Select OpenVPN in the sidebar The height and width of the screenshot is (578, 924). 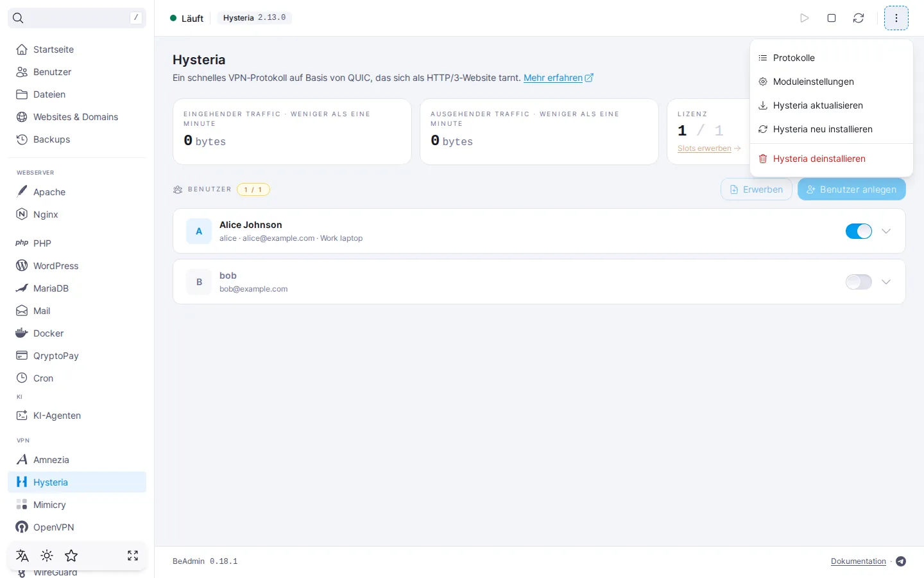(77, 527)
